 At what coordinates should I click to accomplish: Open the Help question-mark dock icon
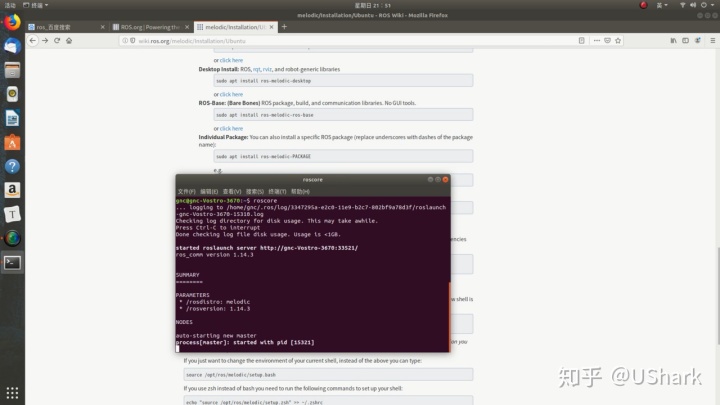click(12, 166)
